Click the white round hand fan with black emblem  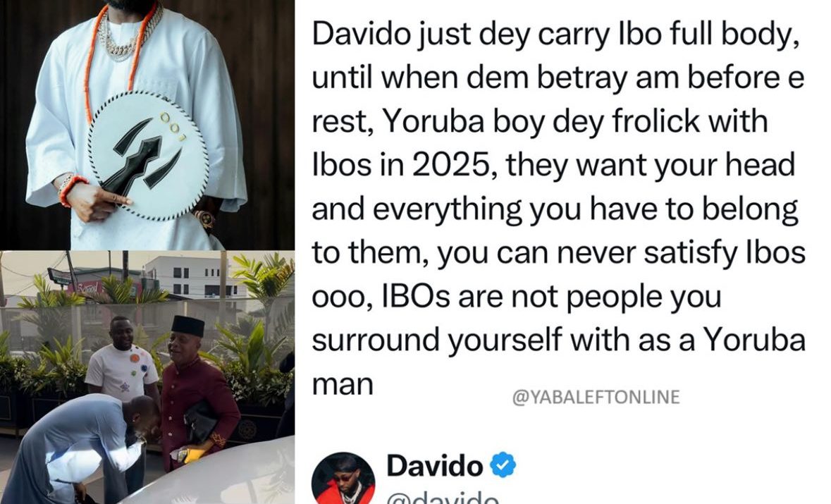click(x=148, y=155)
